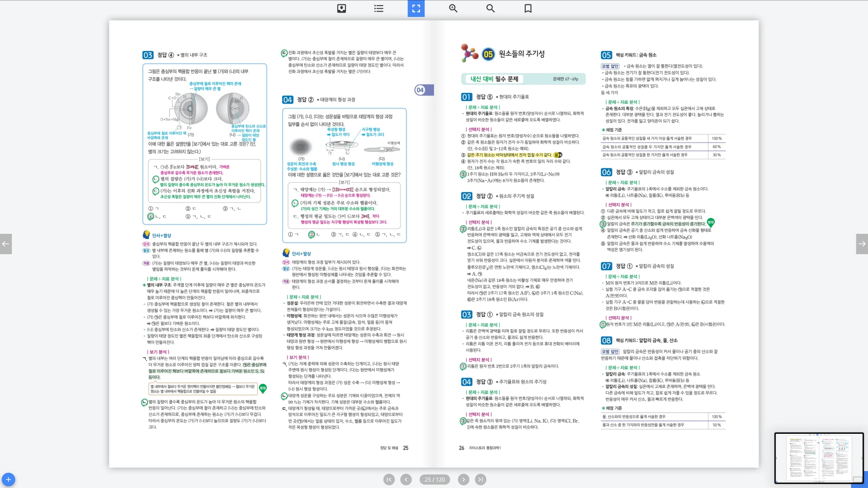This screenshot has height=488, width=868.
Task: Jump to the first page button
Action: point(389,479)
